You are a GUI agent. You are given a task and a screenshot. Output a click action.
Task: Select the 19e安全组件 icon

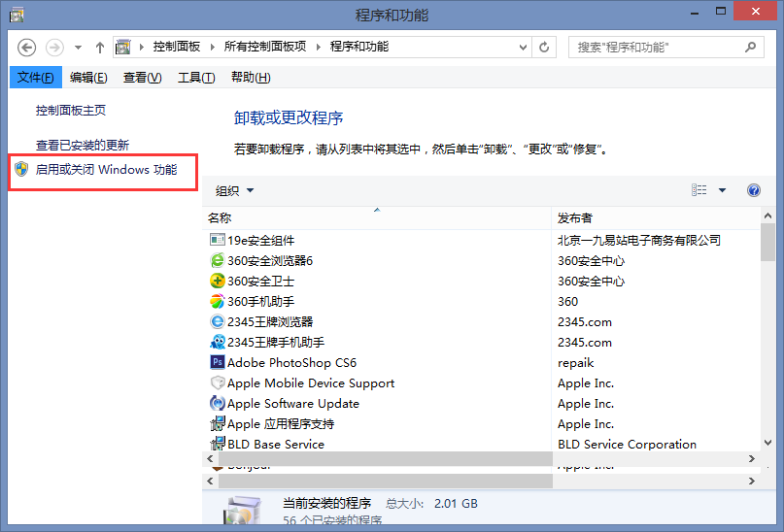[217, 240]
